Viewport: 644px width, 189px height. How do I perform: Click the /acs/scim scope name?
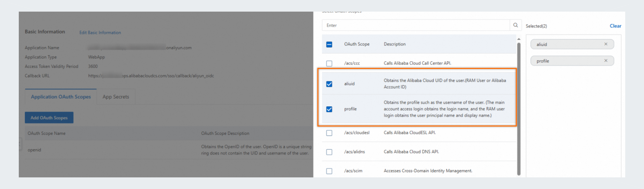tap(353, 171)
